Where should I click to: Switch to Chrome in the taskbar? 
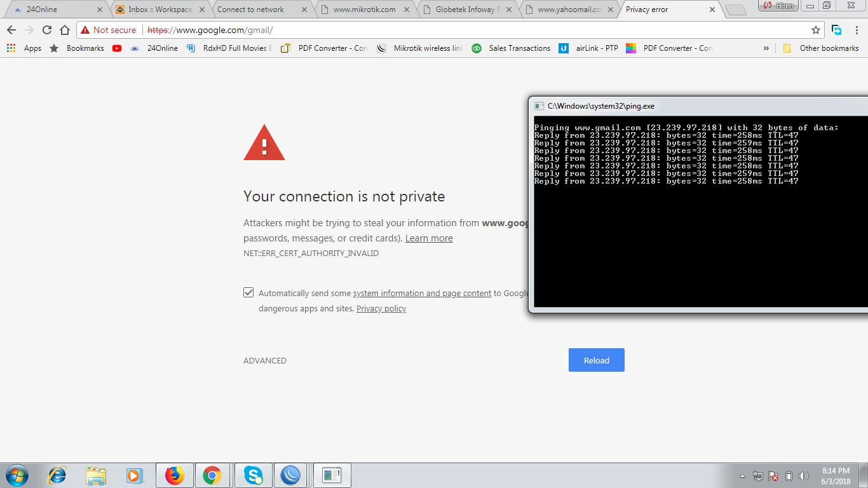[x=212, y=475]
